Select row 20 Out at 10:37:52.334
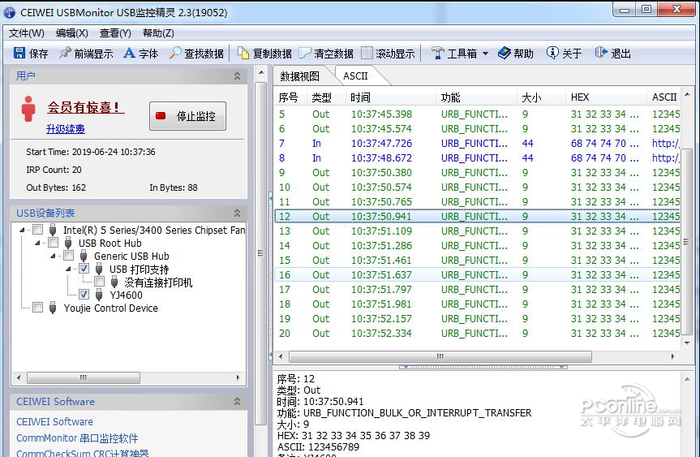This screenshot has width=700, height=457. point(477,333)
